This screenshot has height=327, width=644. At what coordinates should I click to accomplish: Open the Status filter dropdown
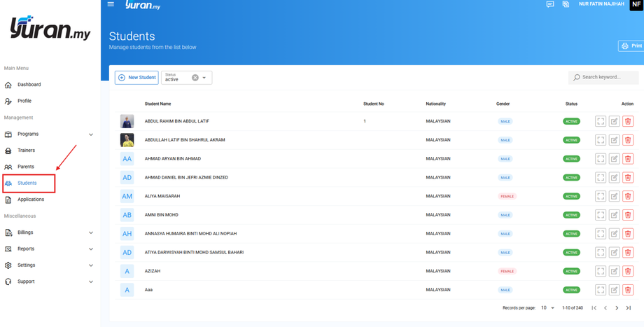tap(204, 78)
